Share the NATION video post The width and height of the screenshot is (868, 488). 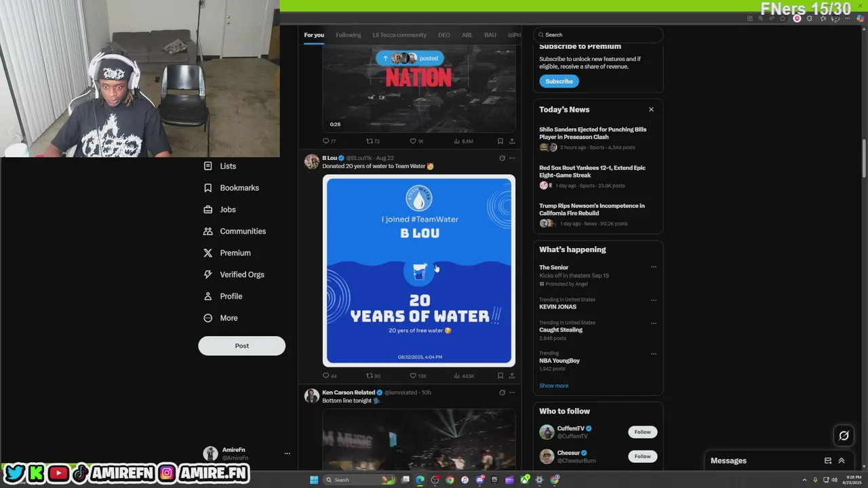[x=512, y=141]
